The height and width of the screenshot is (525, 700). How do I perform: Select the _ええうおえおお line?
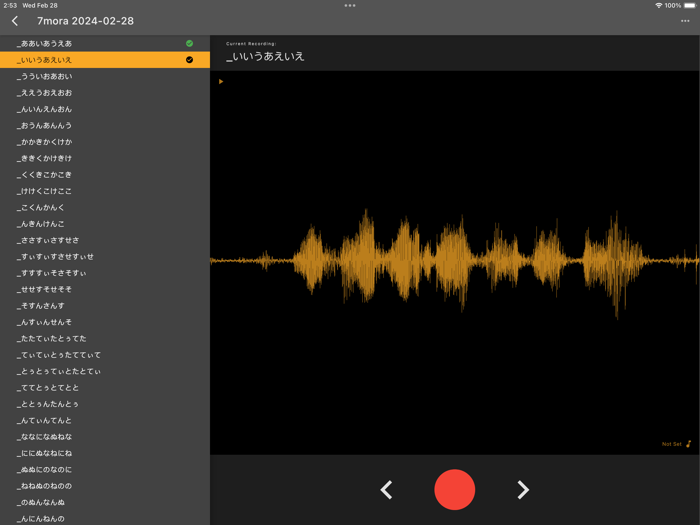pos(105,93)
